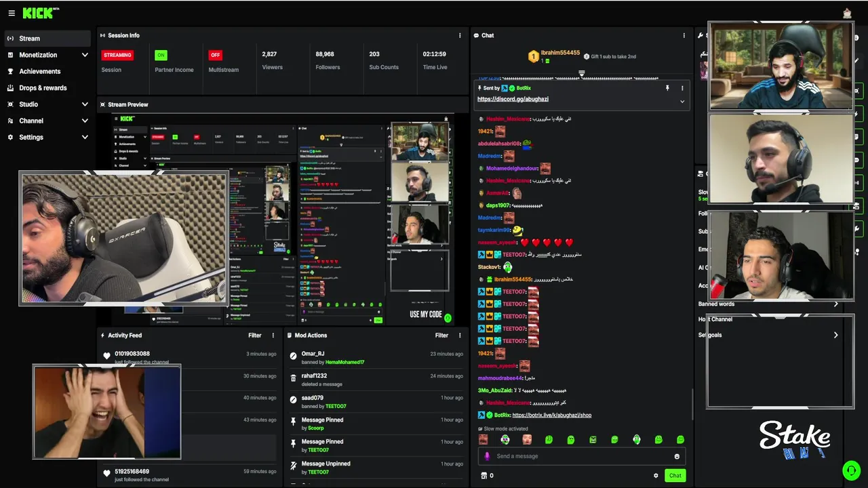Viewport: 868px width, 488px height.
Task: Click the Slow mode activated notice
Action: [502, 429]
